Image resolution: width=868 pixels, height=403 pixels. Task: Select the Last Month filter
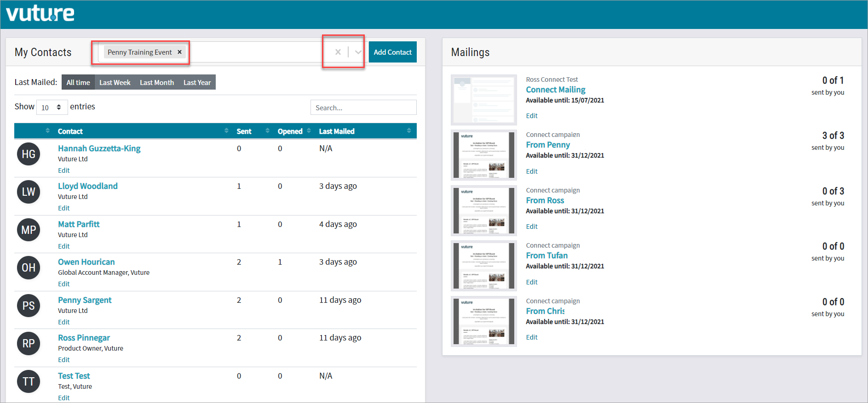(x=157, y=82)
